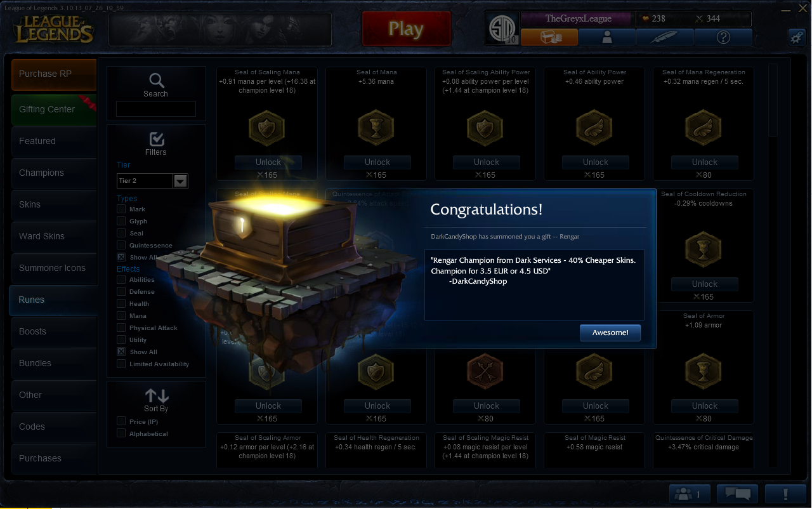The image size is (812, 509).
Task: Click the feather news icon
Action: [665, 37]
